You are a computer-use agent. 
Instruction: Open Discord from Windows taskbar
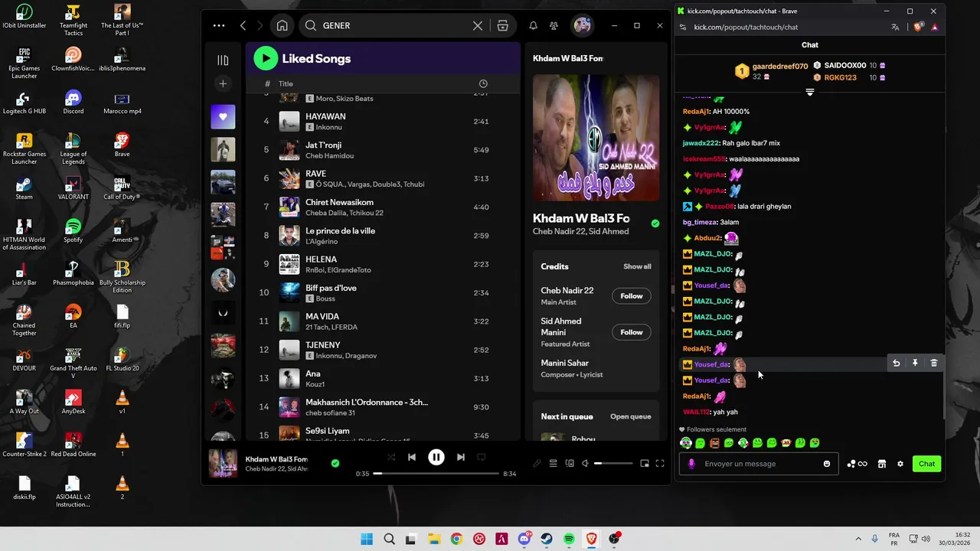click(x=524, y=539)
